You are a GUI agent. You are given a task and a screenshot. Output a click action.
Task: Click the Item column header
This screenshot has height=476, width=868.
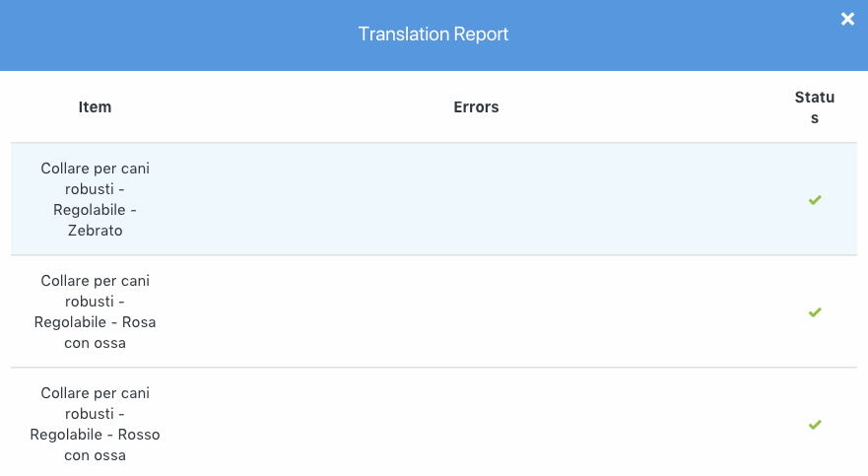(x=95, y=107)
